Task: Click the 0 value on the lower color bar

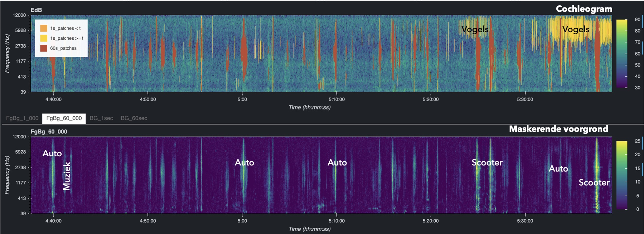Action: pos(637,209)
